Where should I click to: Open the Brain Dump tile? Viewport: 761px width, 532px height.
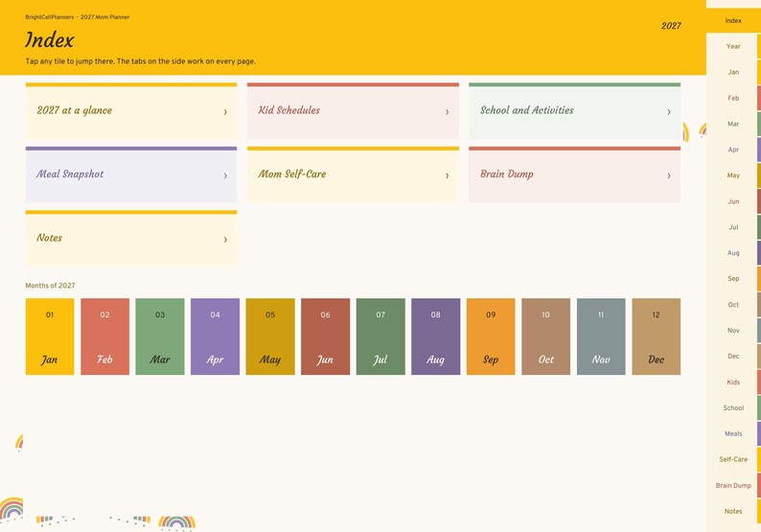575,174
